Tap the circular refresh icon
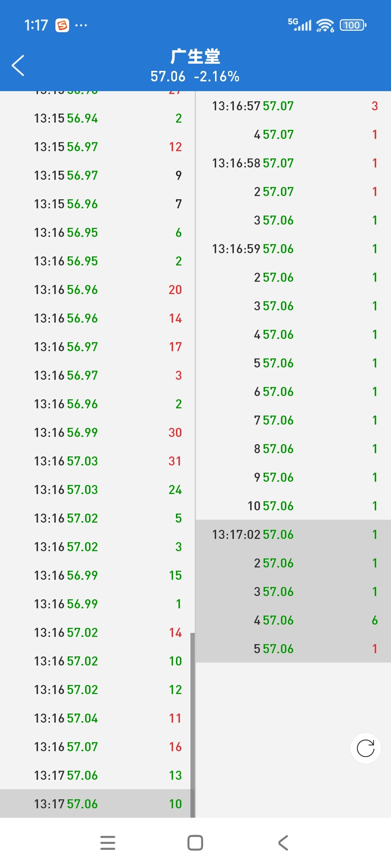This screenshot has height=868, width=391. click(x=366, y=748)
